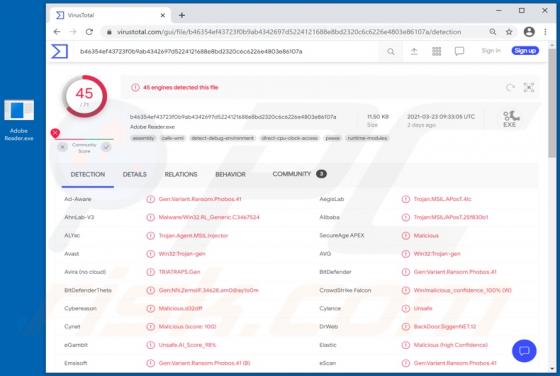Click the calls-wmi tag
560x376 pixels.
click(x=172, y=138)
